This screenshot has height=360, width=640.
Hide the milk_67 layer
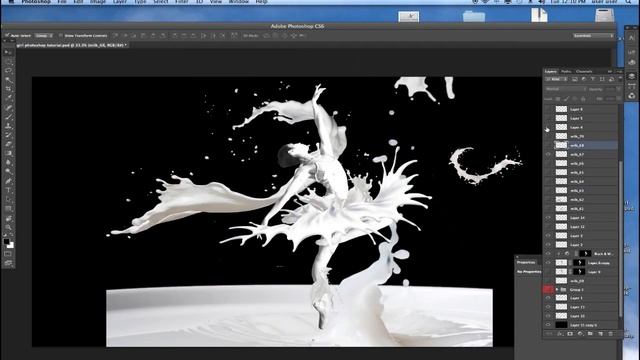point(548,154)
